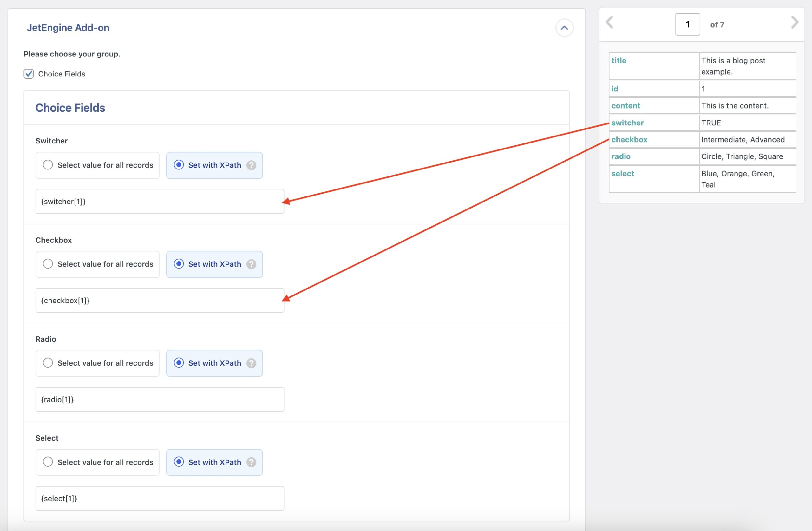This screenshot has height=531, width=812.
Task: Collapse the JetEngine Add-on section
Action: tap(564, 28)
